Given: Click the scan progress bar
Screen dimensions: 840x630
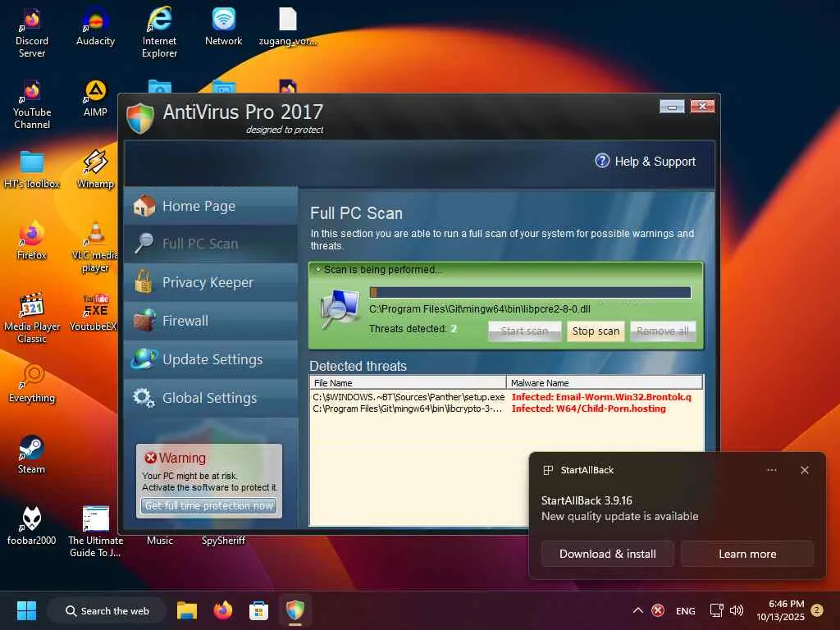Looking at the screenshot, I should (x=531, y=292).
